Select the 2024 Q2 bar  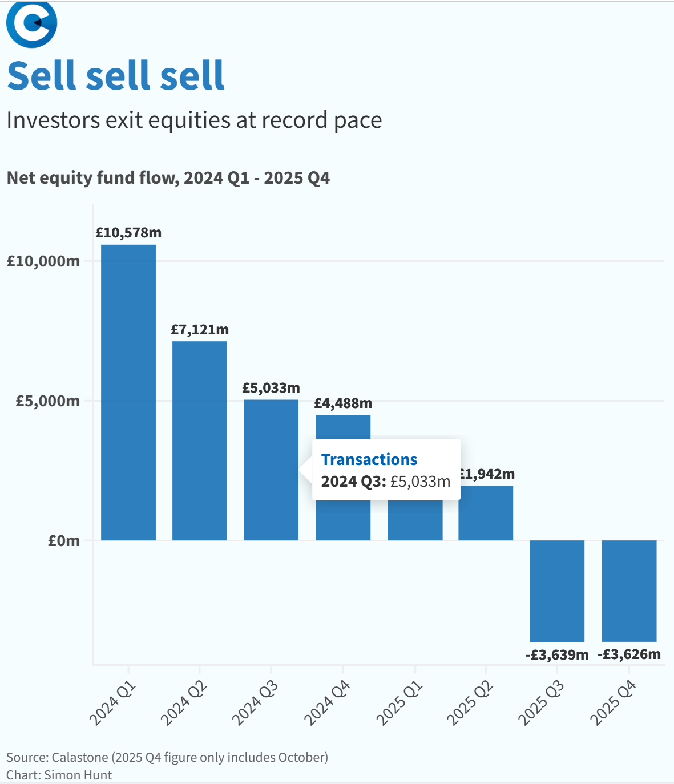coord(200,441)
